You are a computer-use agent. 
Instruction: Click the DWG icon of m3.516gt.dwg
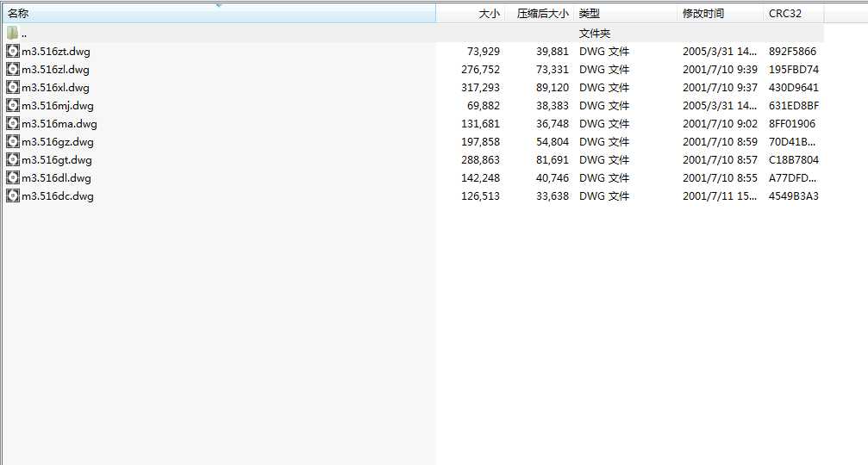coord(13,160)
